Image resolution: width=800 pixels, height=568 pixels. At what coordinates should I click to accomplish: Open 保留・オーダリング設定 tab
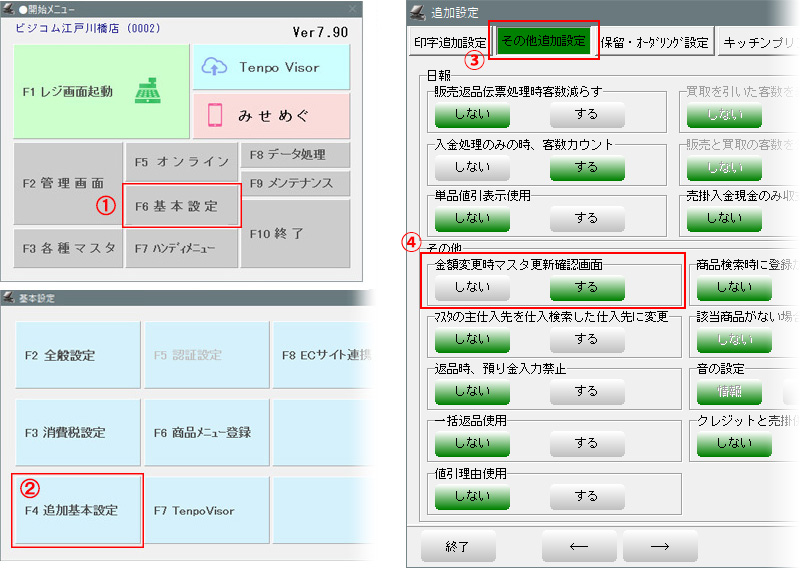[655, 42]
